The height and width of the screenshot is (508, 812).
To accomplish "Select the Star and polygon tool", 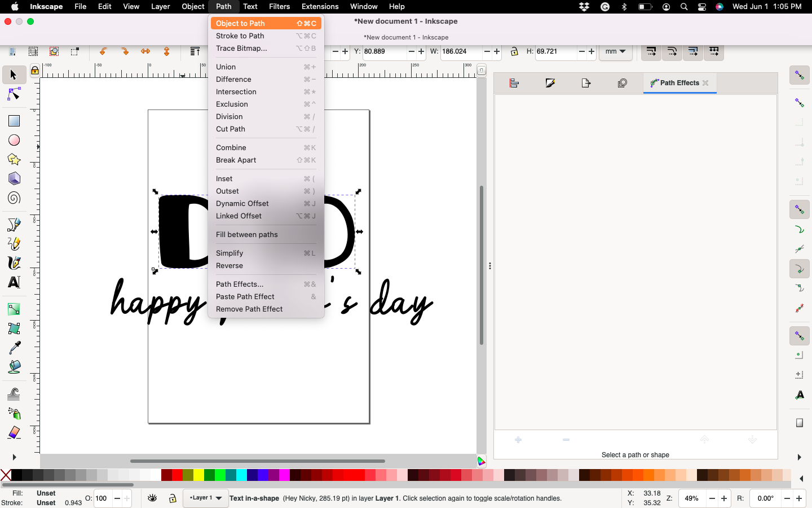I will click(x=14, y=160).
